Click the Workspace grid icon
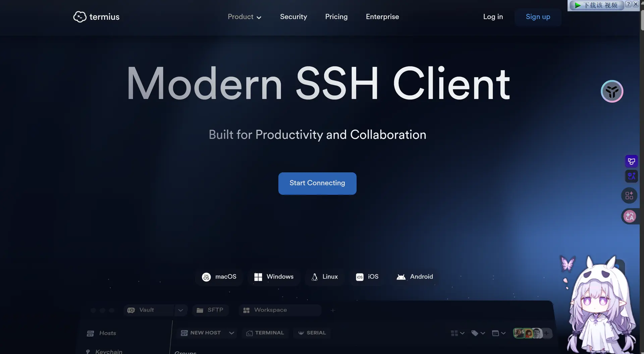This screenshot has width=644, height=354. coord(246,310)
